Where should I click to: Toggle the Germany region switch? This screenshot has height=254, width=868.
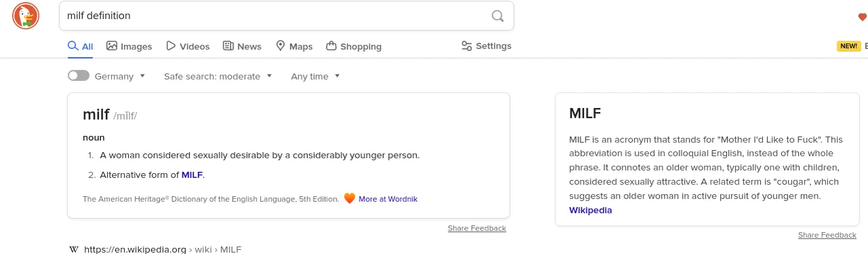point(79,76)
